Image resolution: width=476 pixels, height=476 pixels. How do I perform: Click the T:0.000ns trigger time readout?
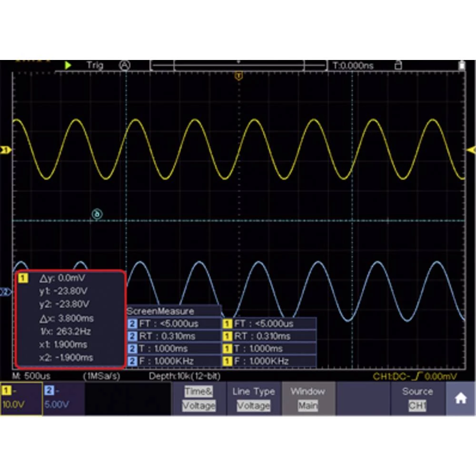pos(353,66)
